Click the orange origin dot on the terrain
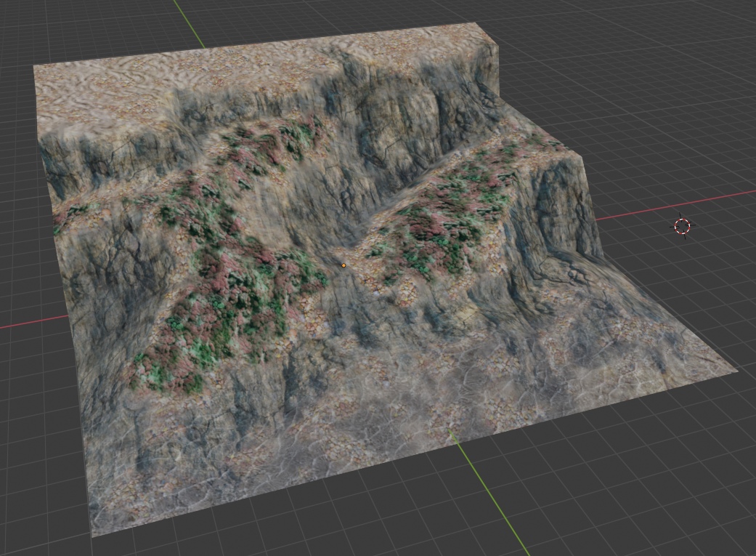The width and height of the screenshot is (756, 556). pyautogui.click(x=344, y=265)
